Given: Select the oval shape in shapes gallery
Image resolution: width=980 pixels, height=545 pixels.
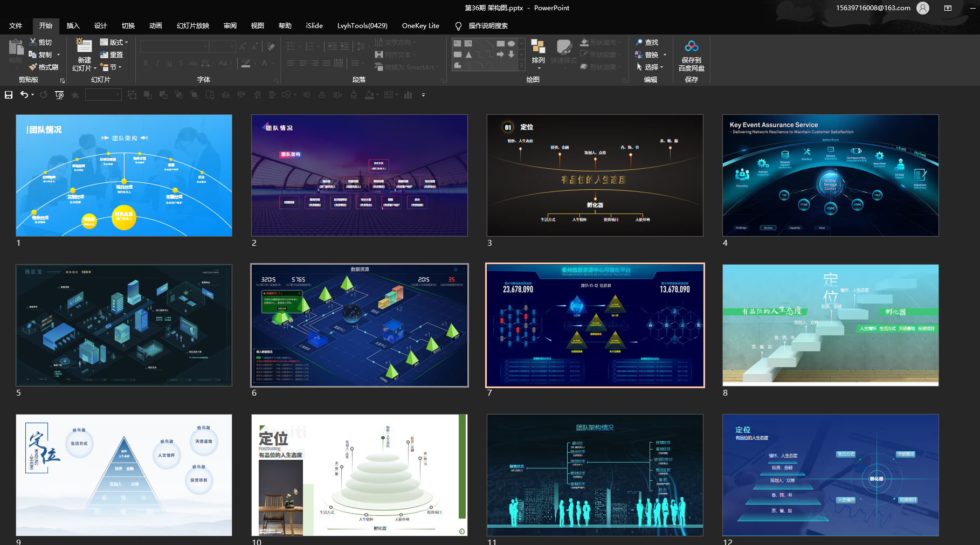Looking at the screenshot, I should tap(512, 43).
